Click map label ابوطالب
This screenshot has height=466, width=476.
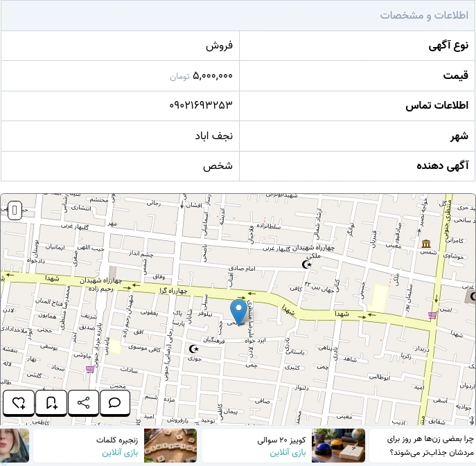click(379, 377)
